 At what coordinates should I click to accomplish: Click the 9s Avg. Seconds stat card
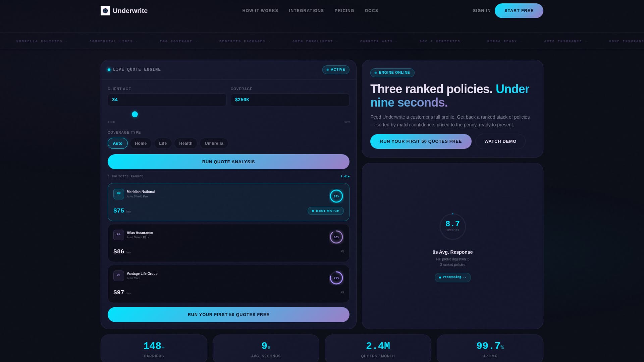point(266,348)
